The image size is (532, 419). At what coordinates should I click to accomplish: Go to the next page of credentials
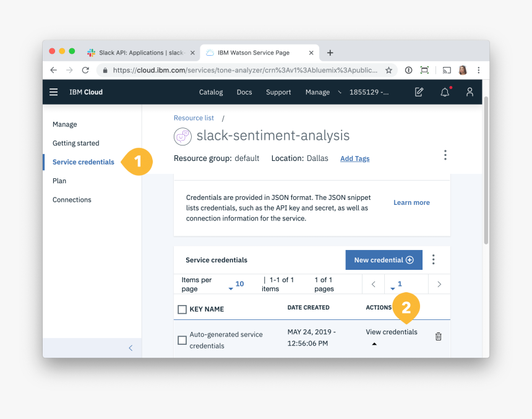439,284
